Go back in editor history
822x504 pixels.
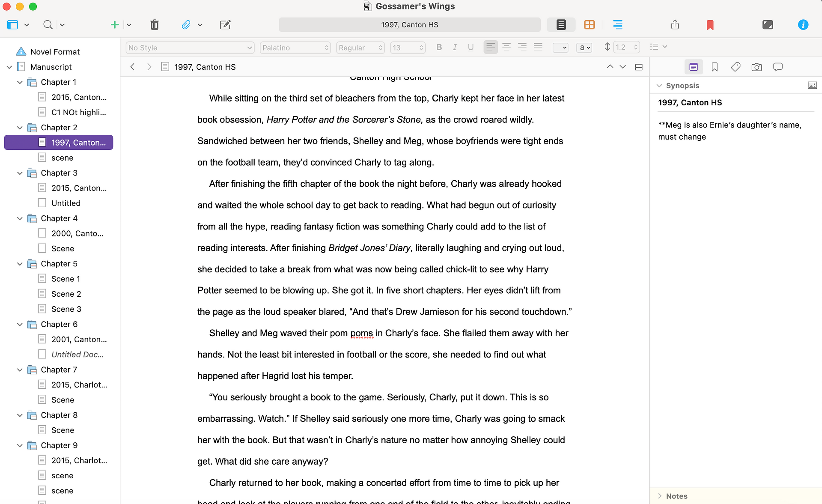pyautogui.click(x=133, y=67)
